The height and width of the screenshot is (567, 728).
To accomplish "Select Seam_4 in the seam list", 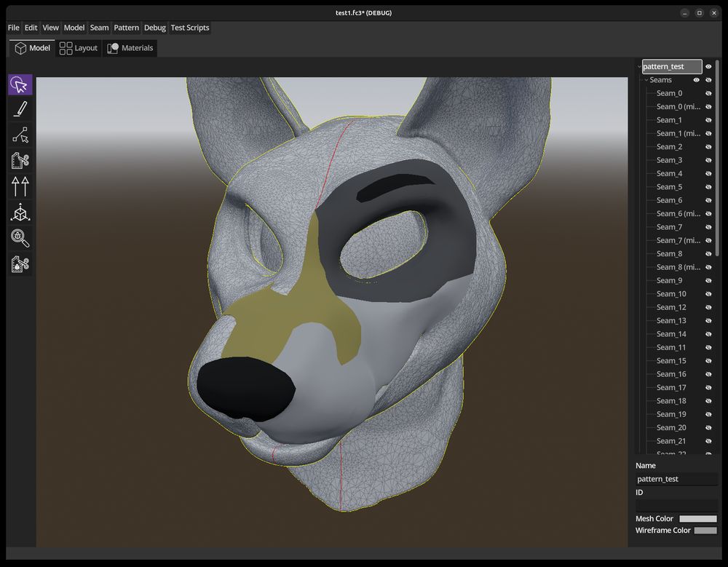I will 669,174.
